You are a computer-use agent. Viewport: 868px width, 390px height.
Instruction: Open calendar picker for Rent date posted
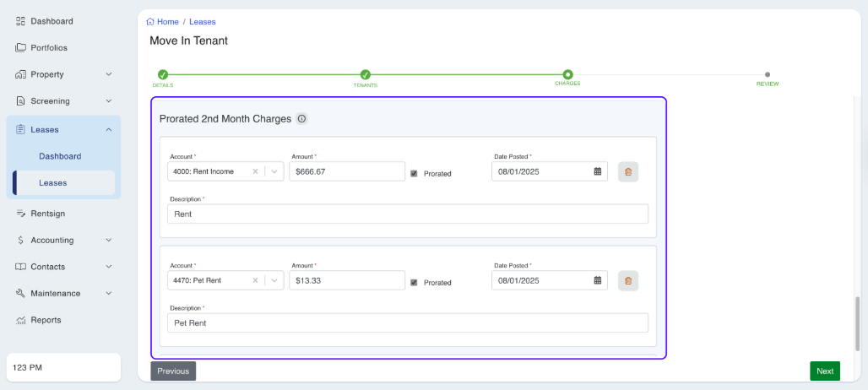tap(597, 171)
